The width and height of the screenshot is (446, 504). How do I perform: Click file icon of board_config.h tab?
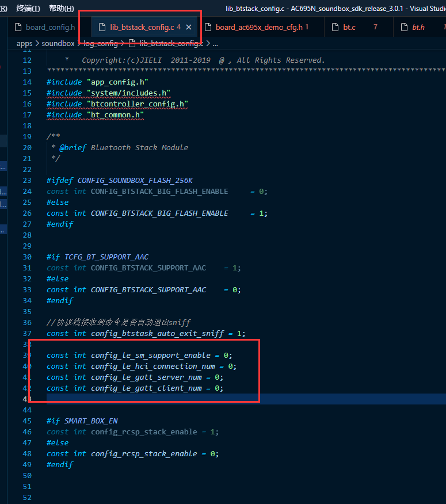click(18, 27)
